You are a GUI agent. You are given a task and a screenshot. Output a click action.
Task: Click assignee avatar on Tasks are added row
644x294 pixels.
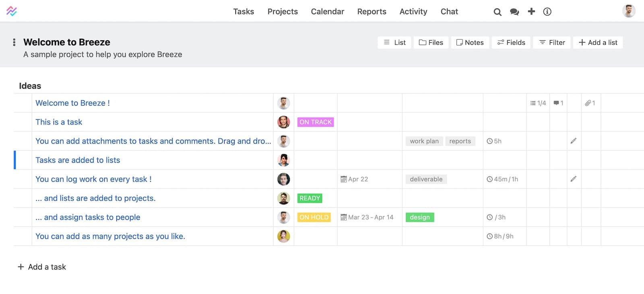pos(284,160)
